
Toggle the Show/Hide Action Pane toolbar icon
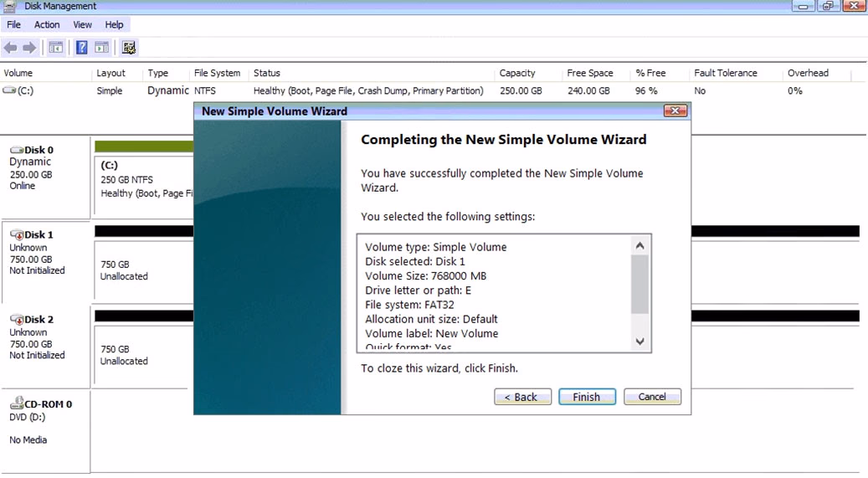pos(102,48)
